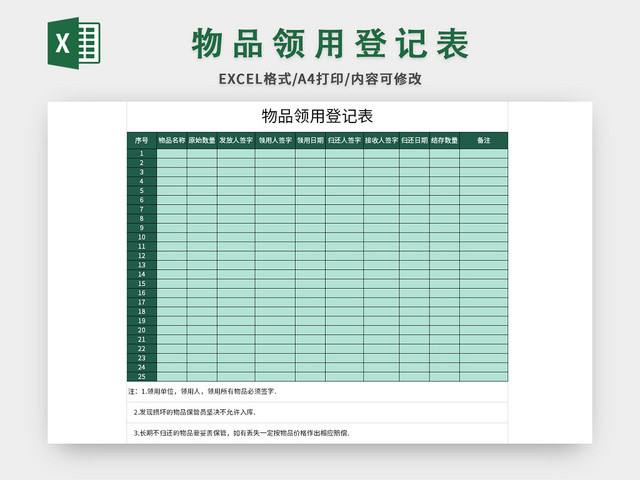Select the 序号 header cell
The image size is (640, 480).
(x=142, y=140)
